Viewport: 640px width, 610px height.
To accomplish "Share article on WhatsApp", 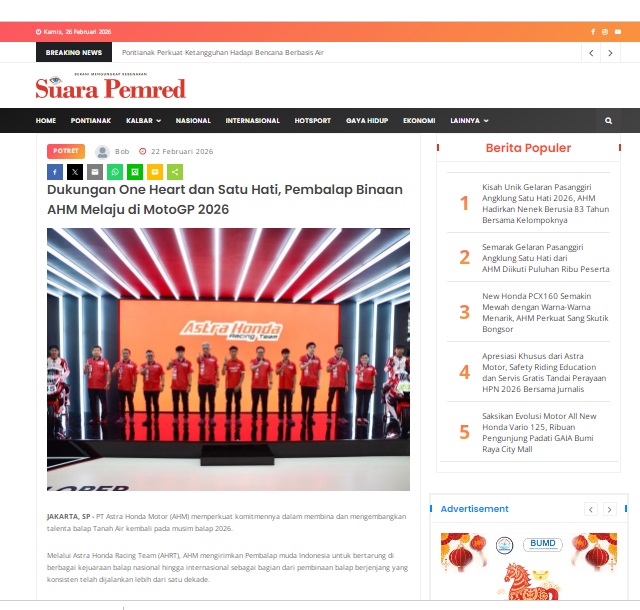I will pos(114,172).
